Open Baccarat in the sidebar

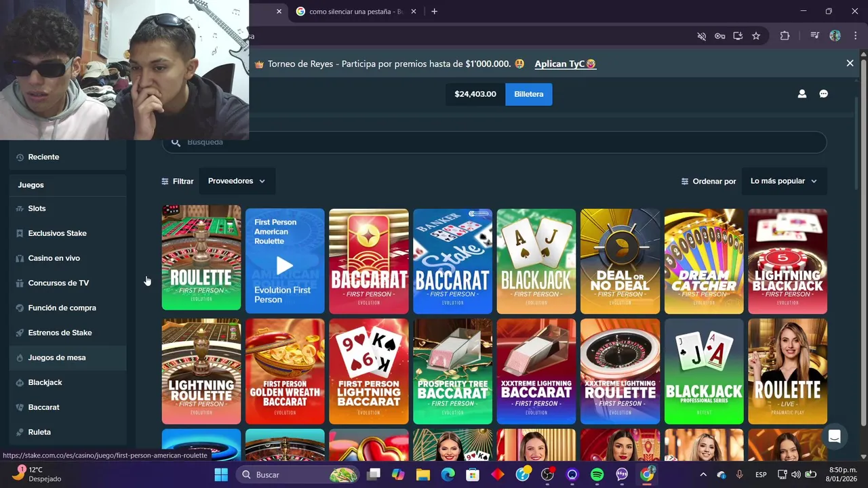[68, 407]
